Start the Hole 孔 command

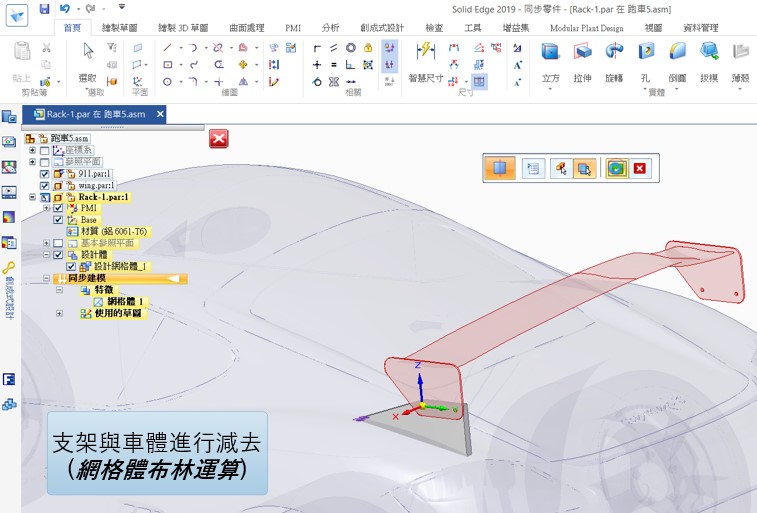pyautogui.click(x=646, y=62)
